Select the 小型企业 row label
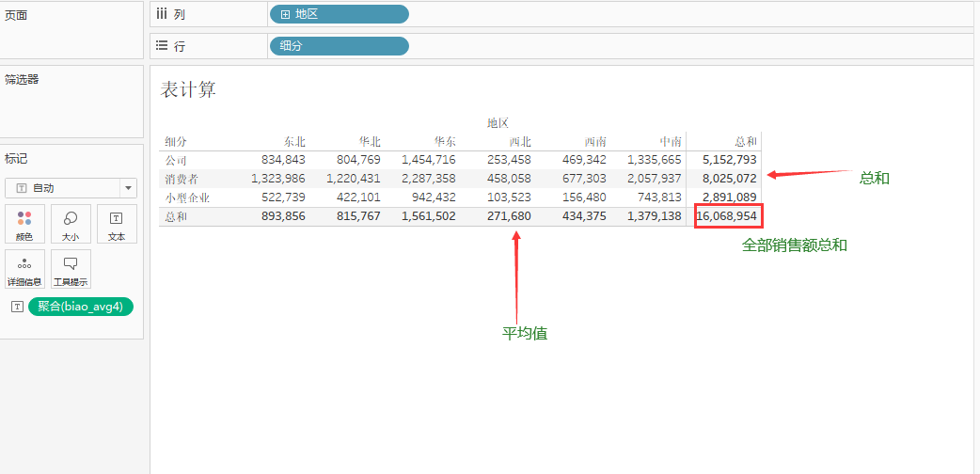Screen dimensions: 980x474 tap(187, 197)
